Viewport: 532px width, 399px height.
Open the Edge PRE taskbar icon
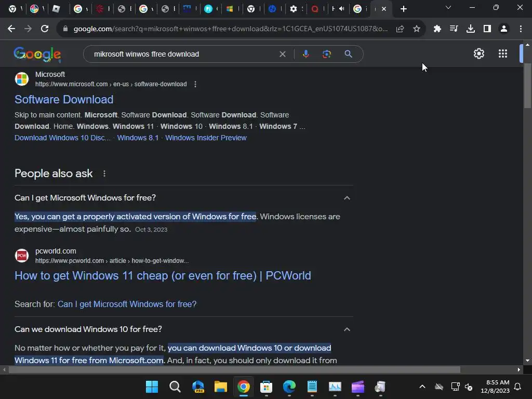tap(198, 387)
